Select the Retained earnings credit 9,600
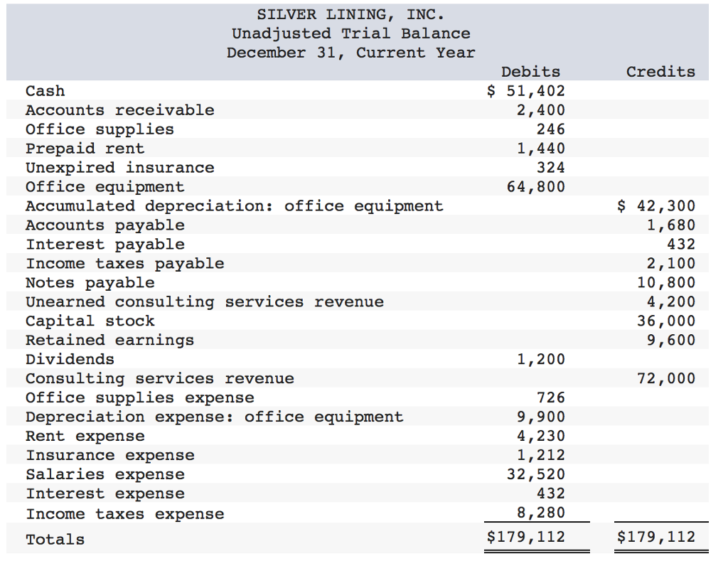Screen dimensions: 728x561 [671, 341]
